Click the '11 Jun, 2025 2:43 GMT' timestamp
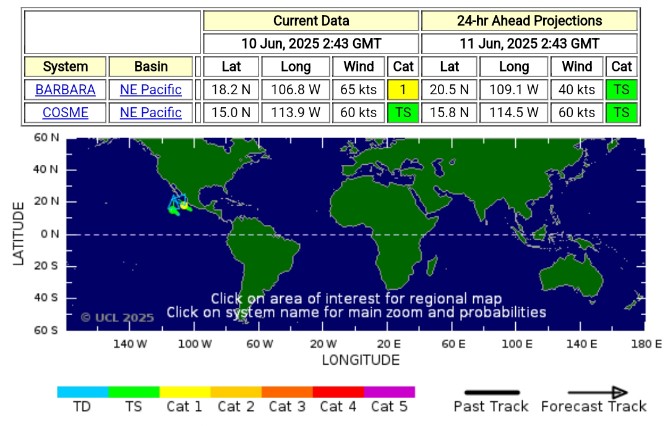Image resolution: width=668 pixels, height=426 pixels. [x=529, y=43]
